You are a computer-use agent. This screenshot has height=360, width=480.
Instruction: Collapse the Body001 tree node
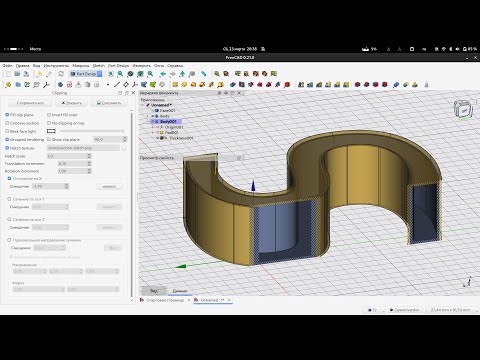click(148, 122)
